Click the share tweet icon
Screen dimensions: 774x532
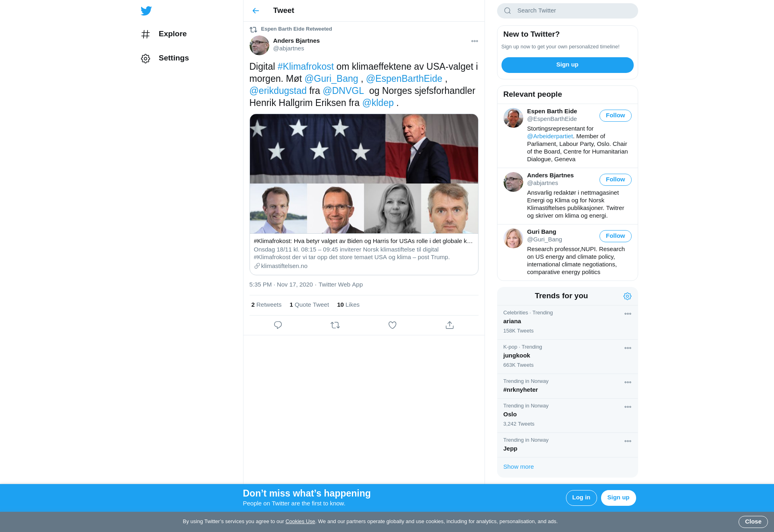click(449, 325)
